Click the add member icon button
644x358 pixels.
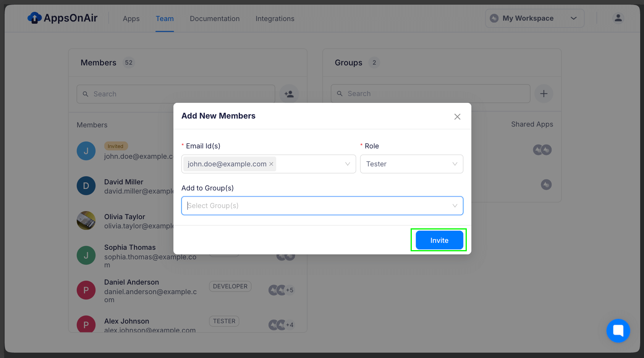(289, 94)
